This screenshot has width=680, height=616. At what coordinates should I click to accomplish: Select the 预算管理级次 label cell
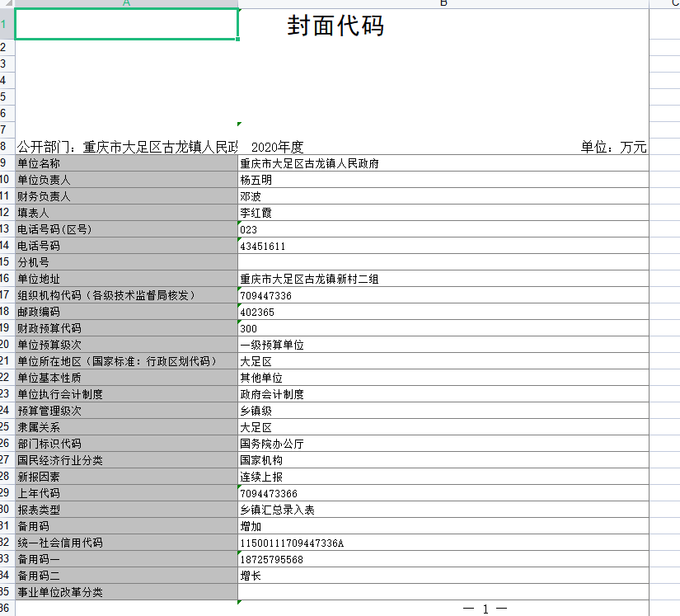(x=126, y=411)
